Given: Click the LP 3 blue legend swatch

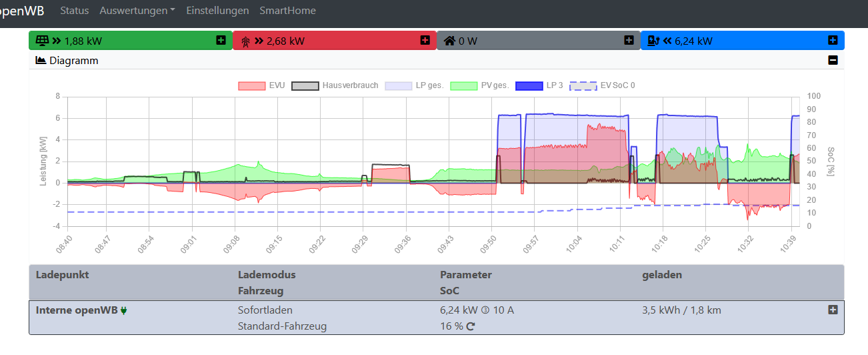Looking at the screenshot, I should (x=531, y=85).
